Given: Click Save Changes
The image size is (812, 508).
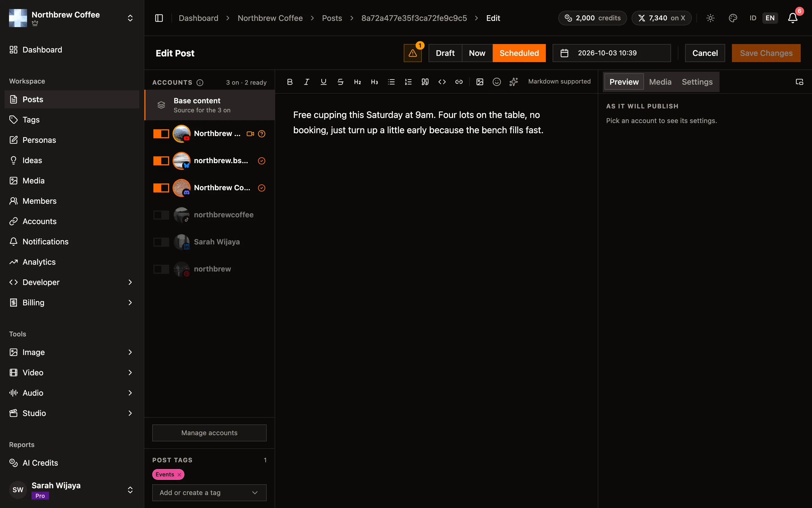Looking at the screenshot, I should [766, 53].
